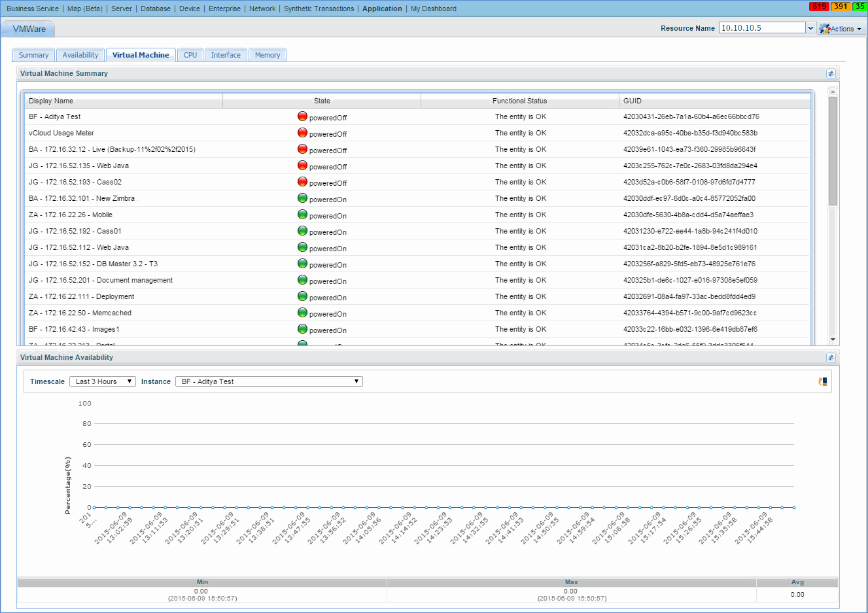Expand the Resource Name dropdown arrow
The height and width of the screenshot is (613, 868).
tap(810, 28)
